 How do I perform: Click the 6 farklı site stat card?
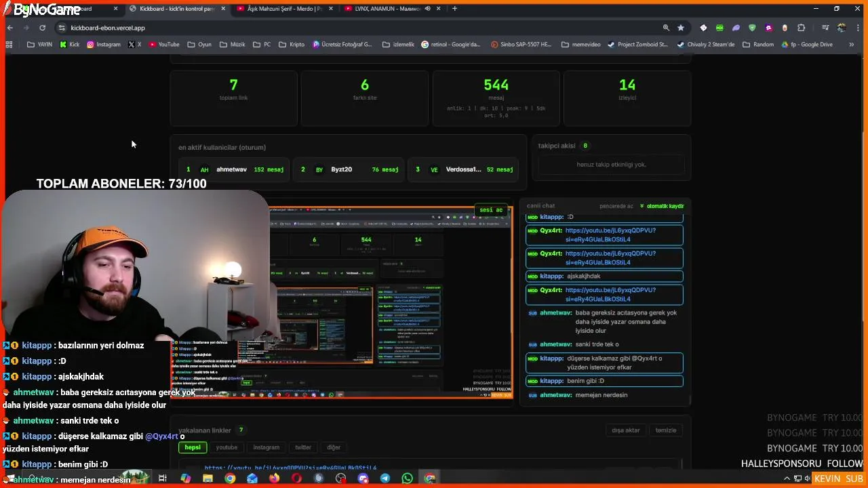coord(365,98)
